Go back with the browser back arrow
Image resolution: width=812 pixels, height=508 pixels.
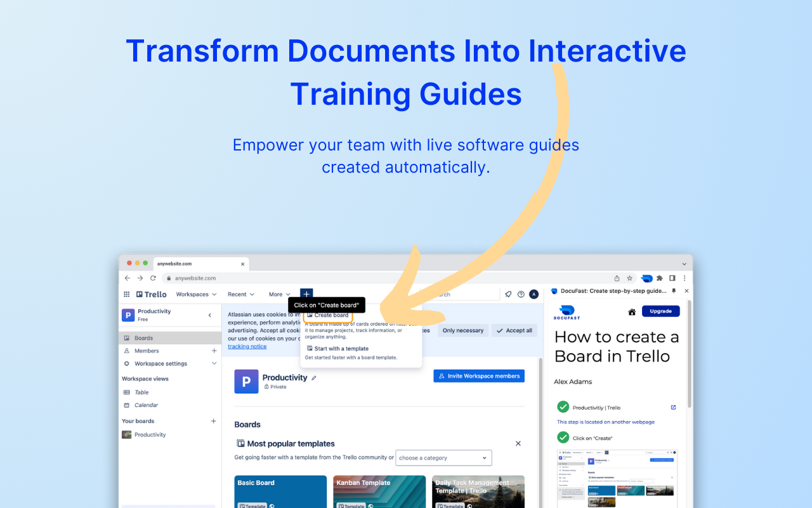(127, 278)
